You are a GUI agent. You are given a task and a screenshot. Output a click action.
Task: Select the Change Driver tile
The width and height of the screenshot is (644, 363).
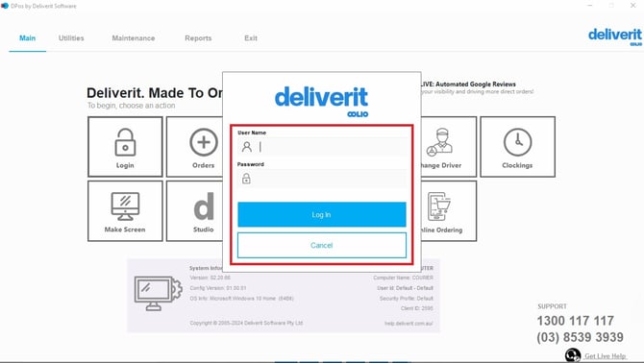(x=449, y=147)
